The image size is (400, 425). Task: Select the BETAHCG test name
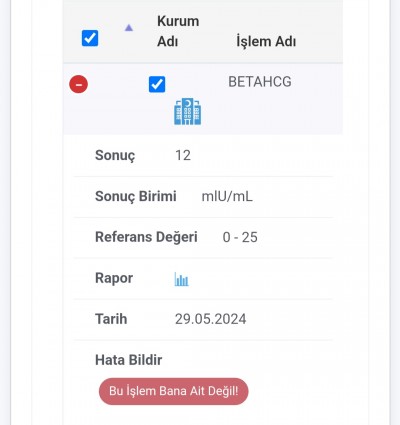260,82
